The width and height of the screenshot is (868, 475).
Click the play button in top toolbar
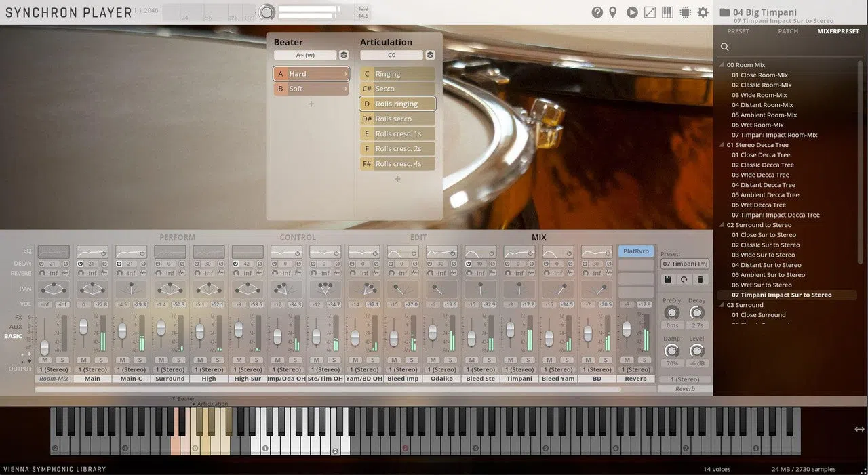click(632, 12)
